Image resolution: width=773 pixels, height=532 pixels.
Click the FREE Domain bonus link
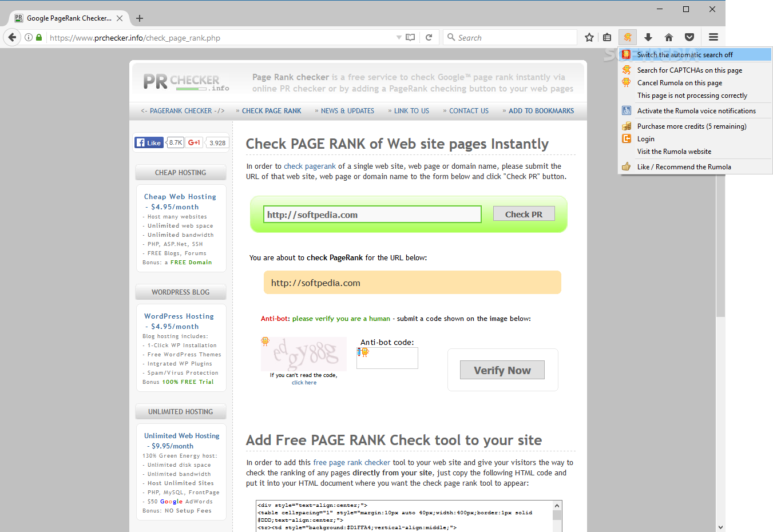pos(191,262)
